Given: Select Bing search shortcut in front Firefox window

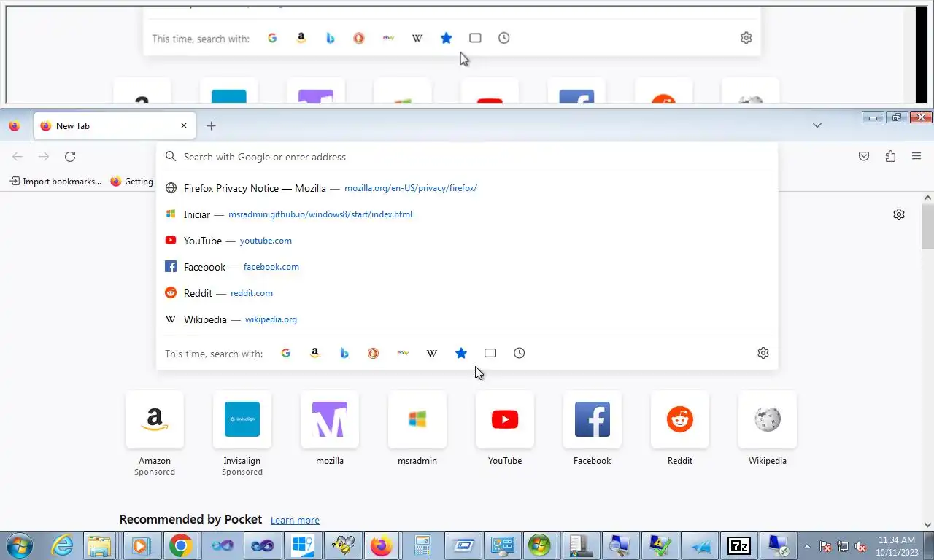Looking at the screenshot, I should (x=344, y=353).
